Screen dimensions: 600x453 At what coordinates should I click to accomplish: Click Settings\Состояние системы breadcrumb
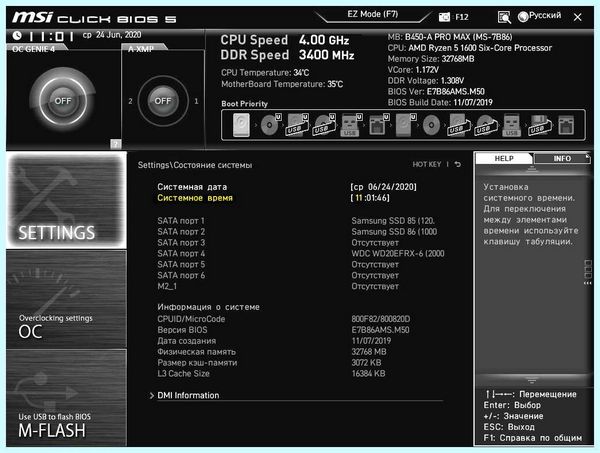195,165
